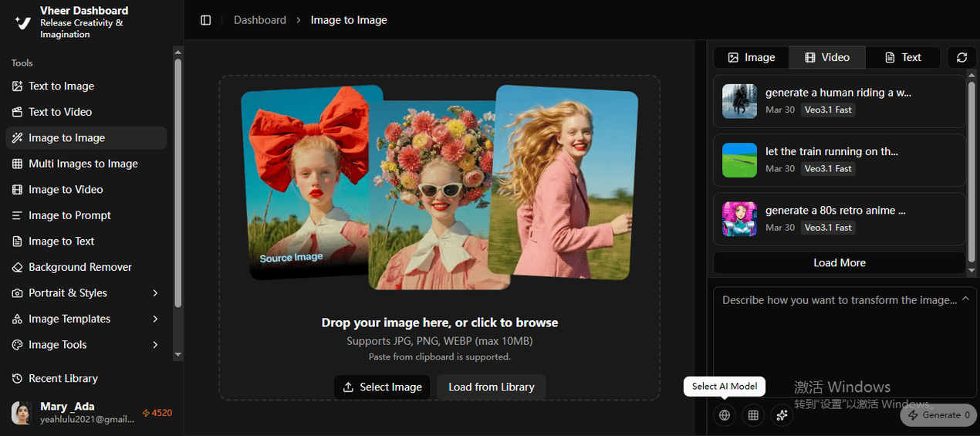
Task: Click the Text to Image tool icon
Action: (x=17, y=86)
